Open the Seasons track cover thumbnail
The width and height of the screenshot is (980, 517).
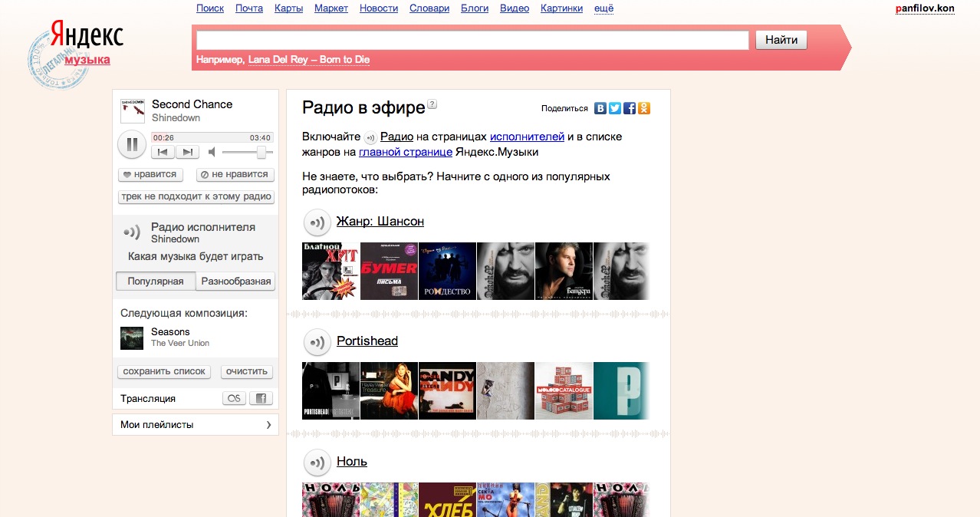point(132,338)
